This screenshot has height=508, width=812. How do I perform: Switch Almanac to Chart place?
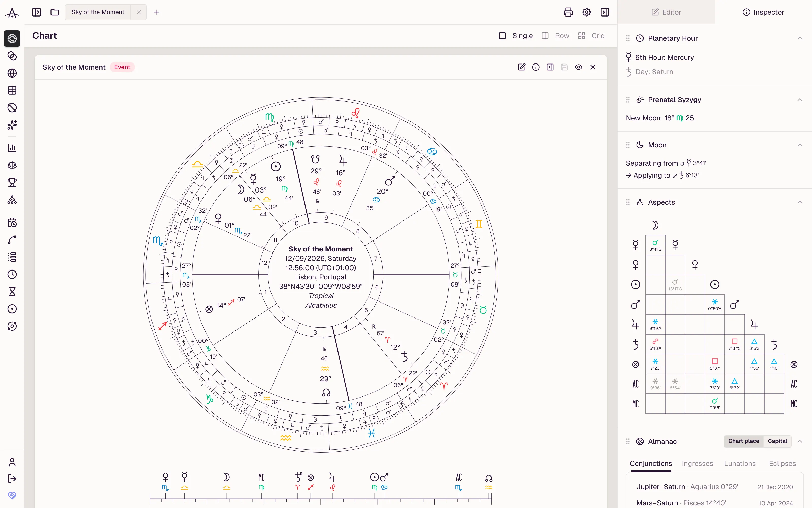click(743, 441)
